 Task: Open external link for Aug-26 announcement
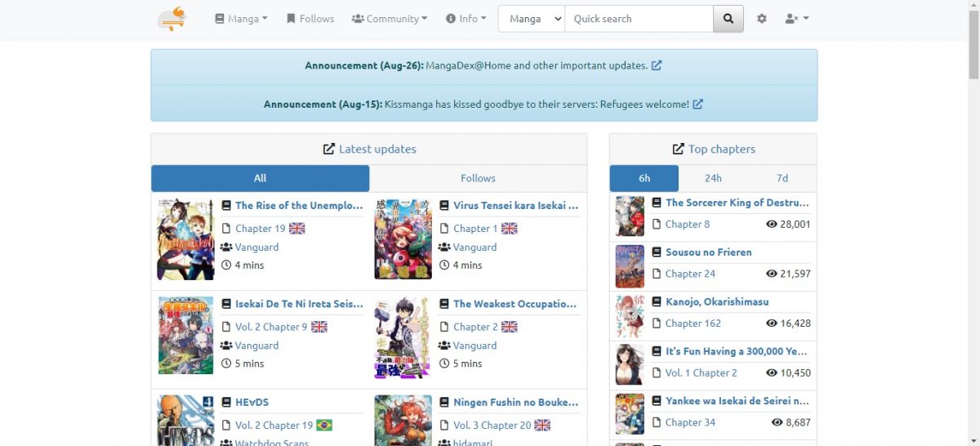[x=657, y=65]
